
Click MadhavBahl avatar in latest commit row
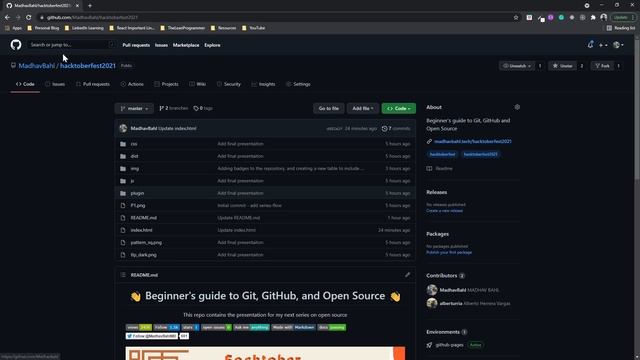pos(123,128)
